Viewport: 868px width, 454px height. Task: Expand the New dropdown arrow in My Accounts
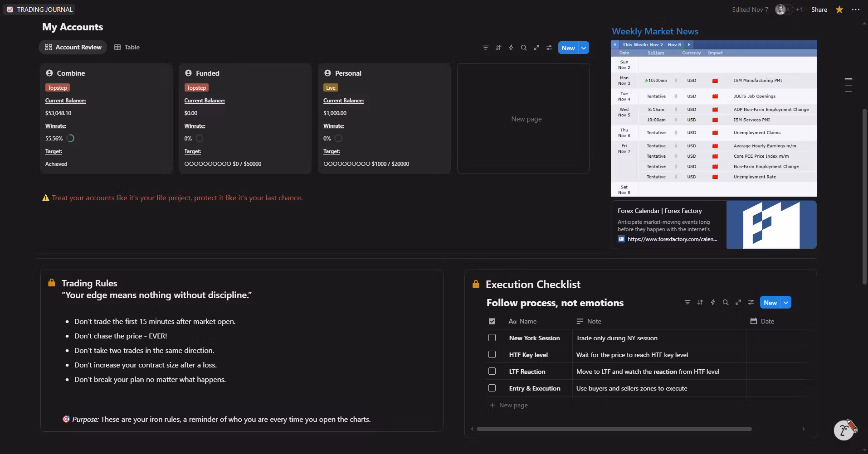coord(584,48)
